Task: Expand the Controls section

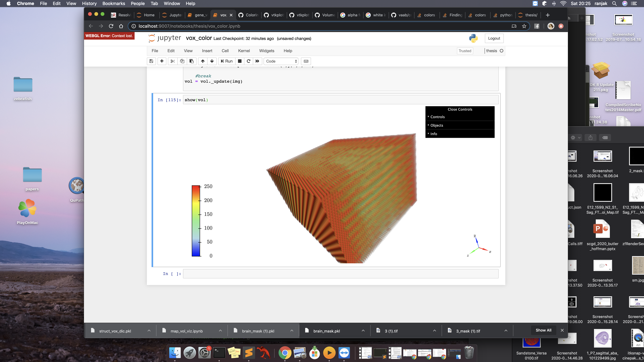Action: click(460, 117)
